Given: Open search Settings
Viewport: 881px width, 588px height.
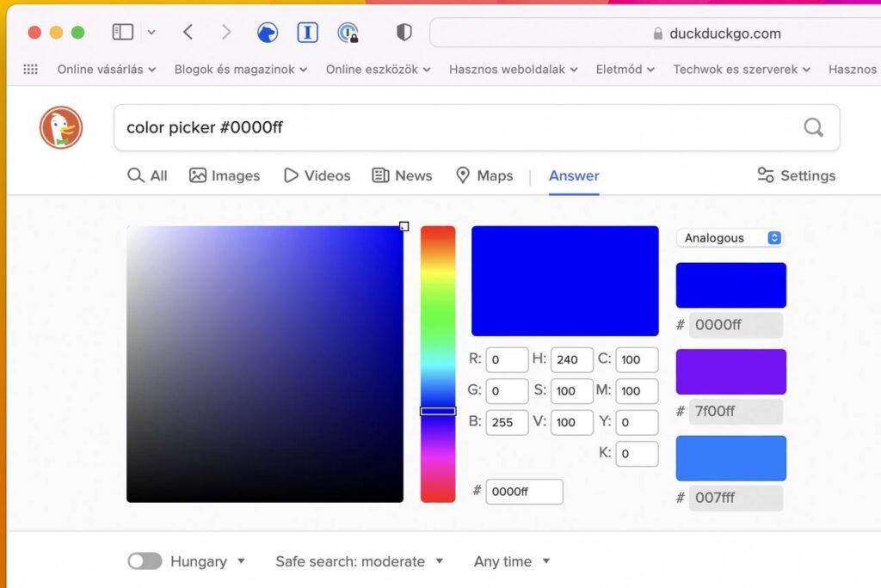Looking at the screenshot, I should pyautogui.click(x=796, y=175).
